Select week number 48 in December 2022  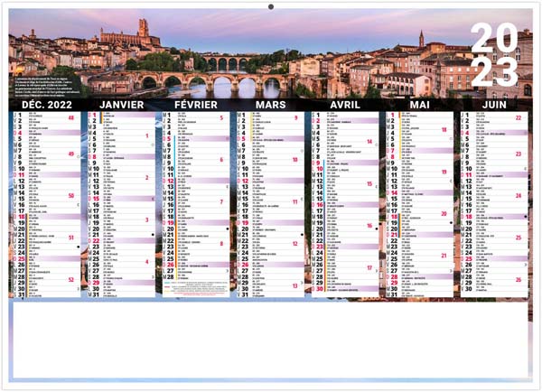coord(71,118)
